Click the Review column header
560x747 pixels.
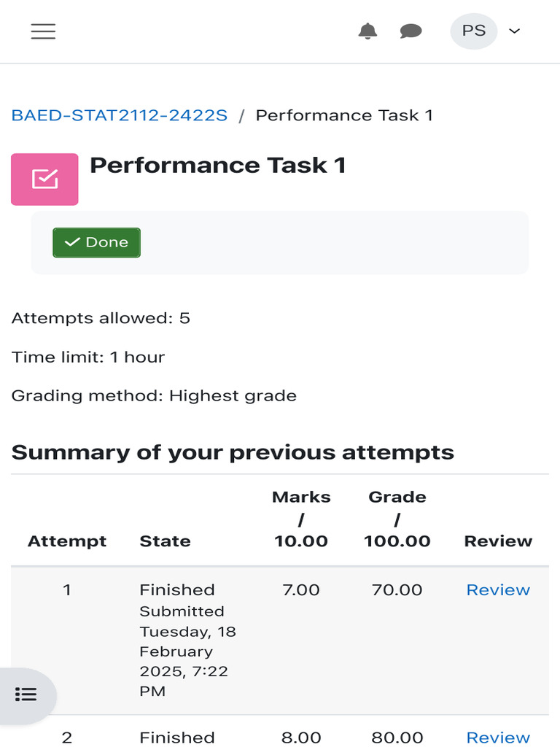point(498,541)
